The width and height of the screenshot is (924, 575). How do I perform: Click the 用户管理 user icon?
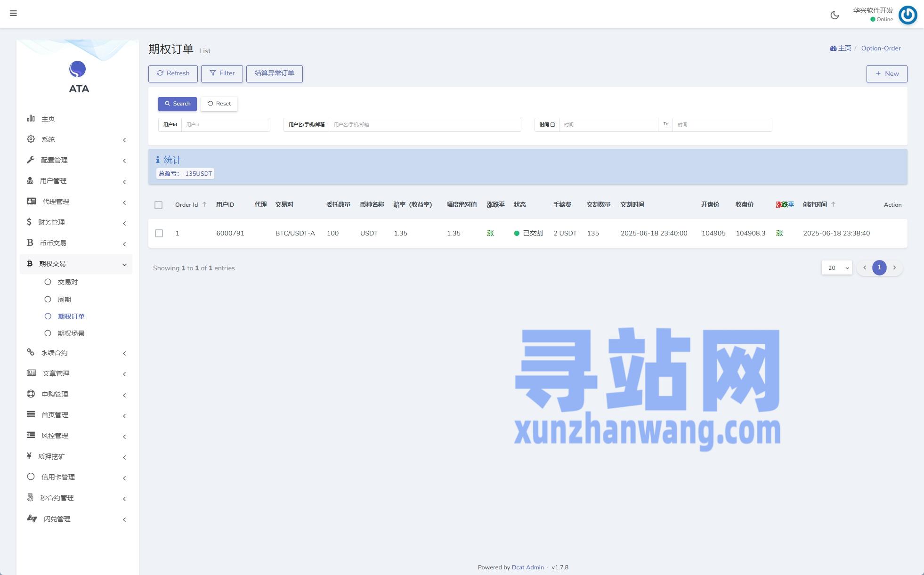tap(30, 180)
